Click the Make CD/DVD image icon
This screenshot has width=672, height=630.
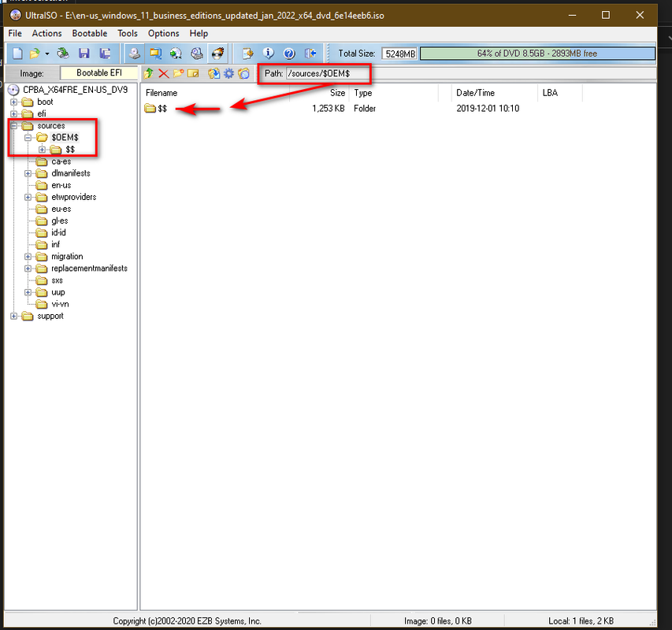coord(135,54)
